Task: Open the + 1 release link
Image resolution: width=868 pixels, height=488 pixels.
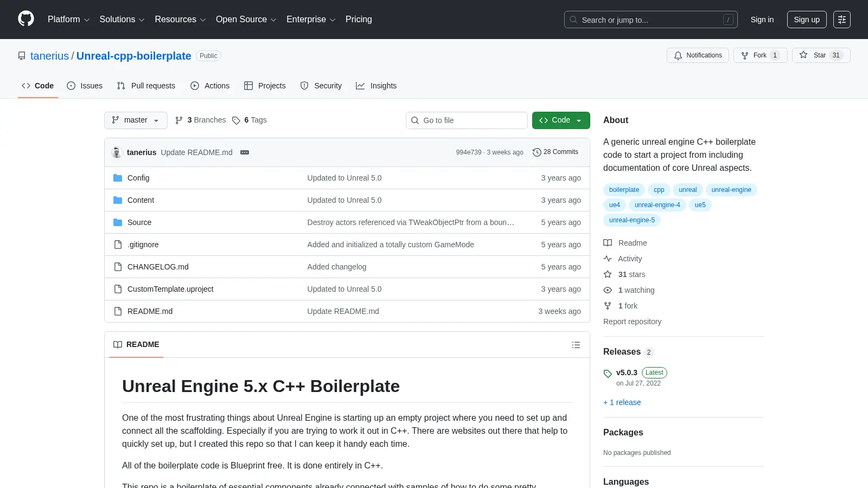Action: (622, 402)
